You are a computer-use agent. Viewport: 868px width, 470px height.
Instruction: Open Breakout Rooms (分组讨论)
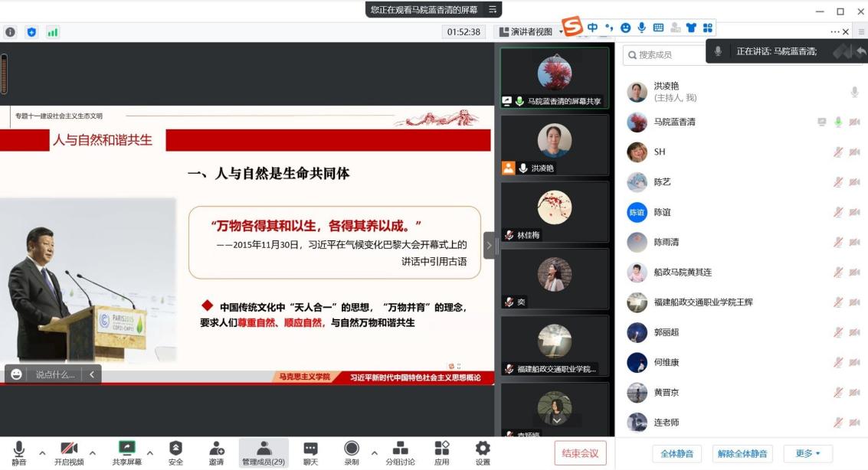click(x=400, y=452)
